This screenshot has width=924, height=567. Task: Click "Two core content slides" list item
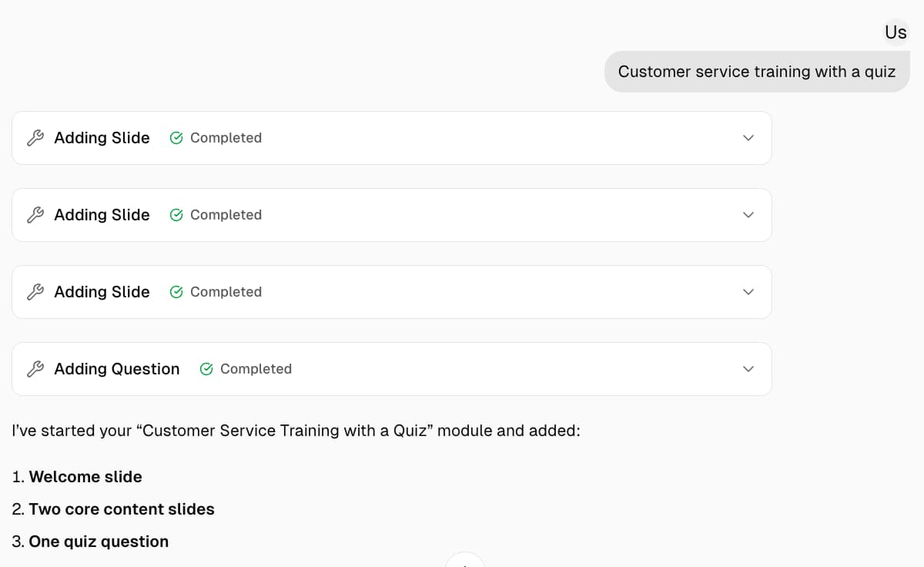coord(121,509)
